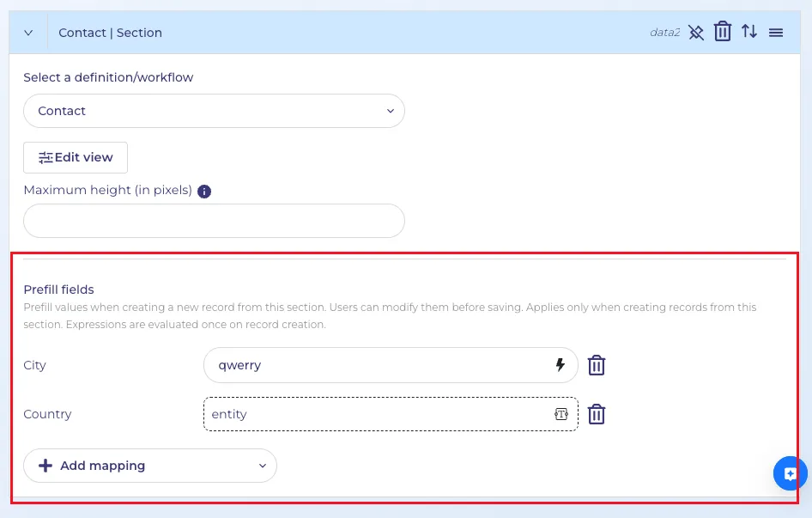Focus the Maximum height input
812x518 pixels.
[x=214, y=221]
